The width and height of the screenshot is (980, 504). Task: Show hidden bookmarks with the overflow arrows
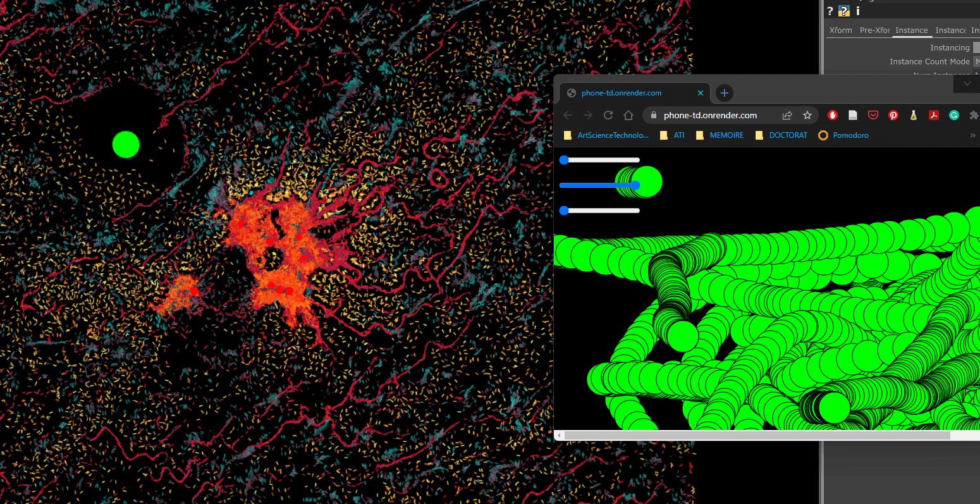click(x=972, y=135)
